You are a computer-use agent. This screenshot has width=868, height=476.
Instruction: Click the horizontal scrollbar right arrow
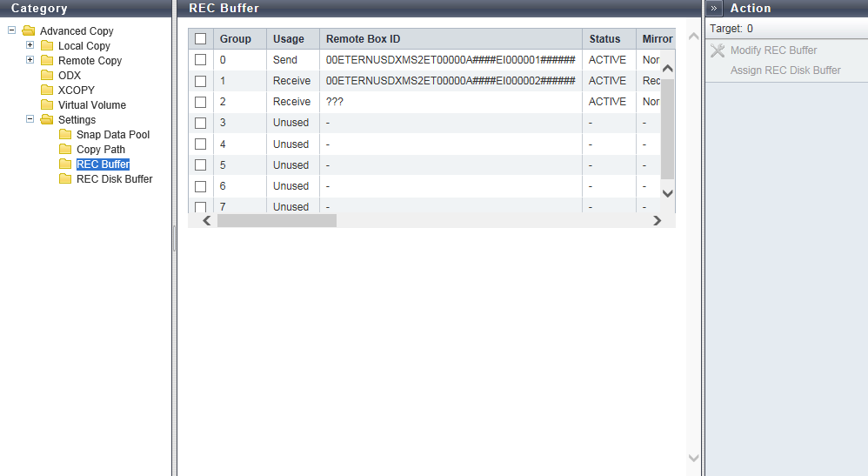657,221
